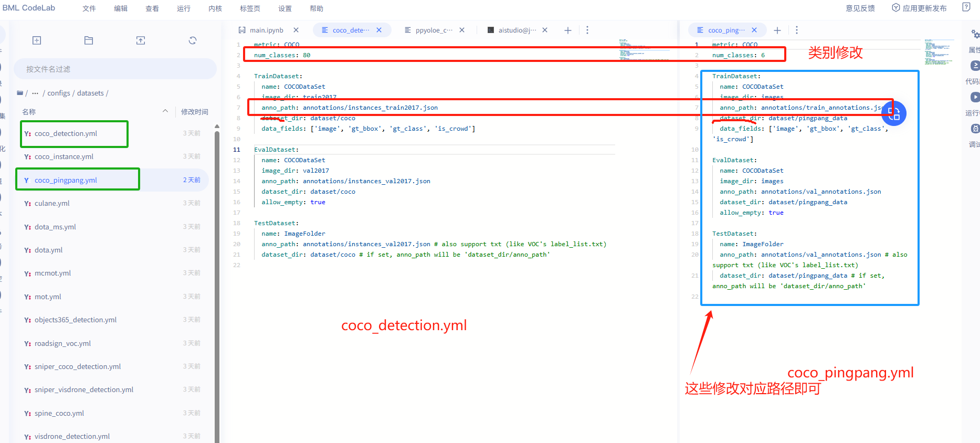
Task: Click the file name filter input
Action: [114, 69]
